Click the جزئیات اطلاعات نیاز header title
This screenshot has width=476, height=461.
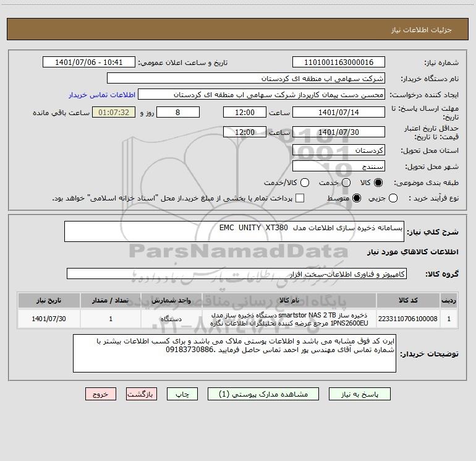pyautogui.click(x=422, y=30)
